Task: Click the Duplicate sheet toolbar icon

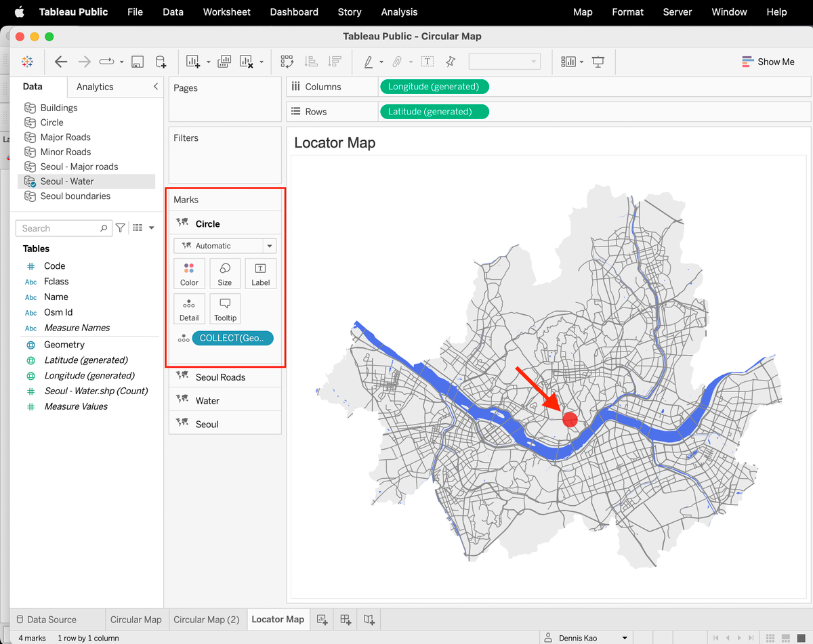Action: [x=224, y=62]
